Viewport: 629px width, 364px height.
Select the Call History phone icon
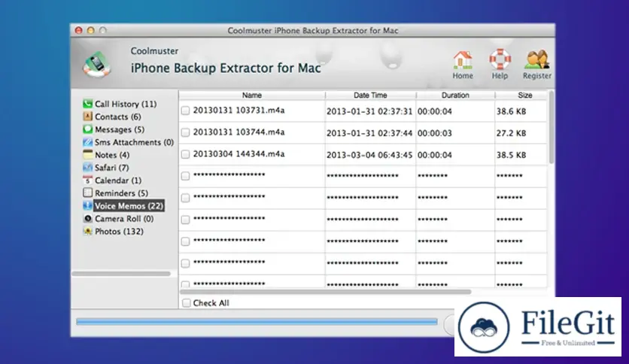88,104
